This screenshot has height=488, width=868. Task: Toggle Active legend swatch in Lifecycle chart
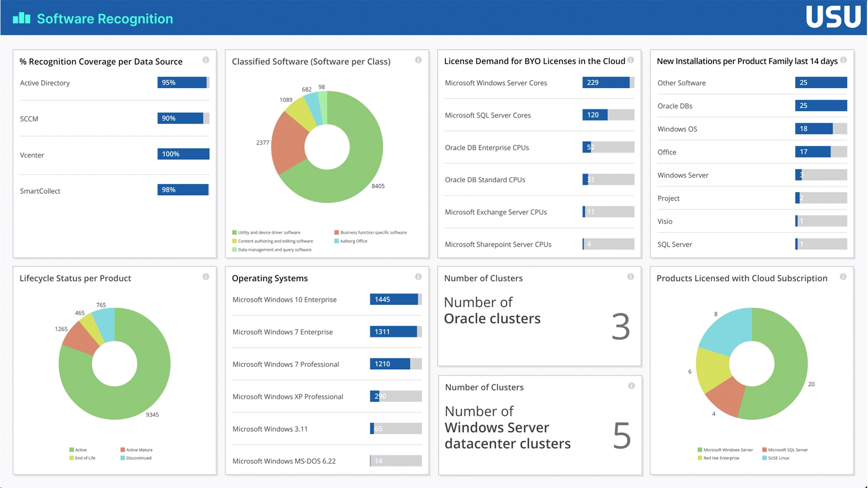[71, 450]
